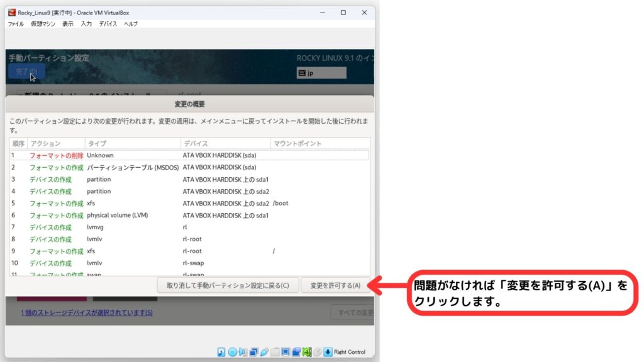Click the keyboard capture arrow status icon

(328, 352)
